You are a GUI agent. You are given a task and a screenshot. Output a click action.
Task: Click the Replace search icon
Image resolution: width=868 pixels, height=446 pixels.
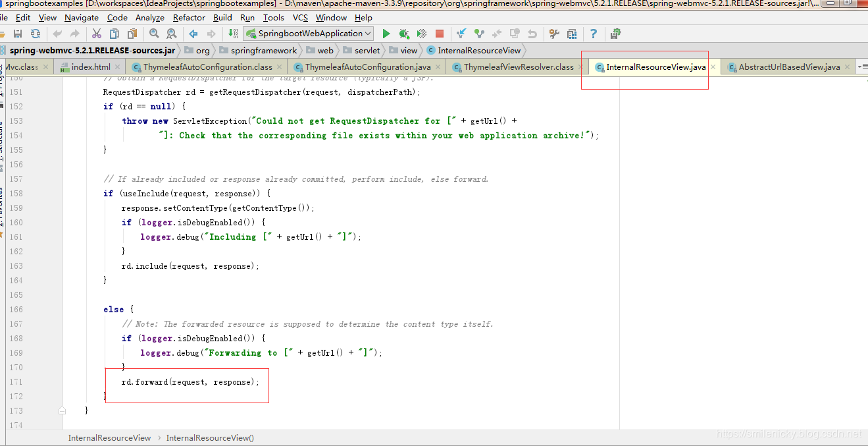[171, 34]
